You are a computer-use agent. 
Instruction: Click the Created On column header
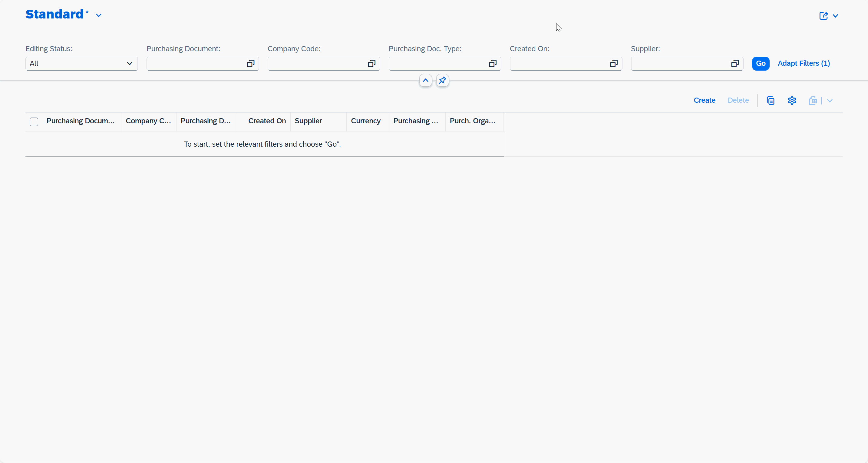coord(267,121)
